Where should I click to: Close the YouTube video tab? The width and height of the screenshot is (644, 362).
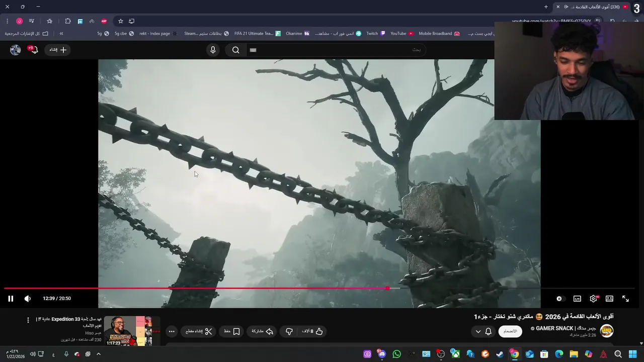557,7
